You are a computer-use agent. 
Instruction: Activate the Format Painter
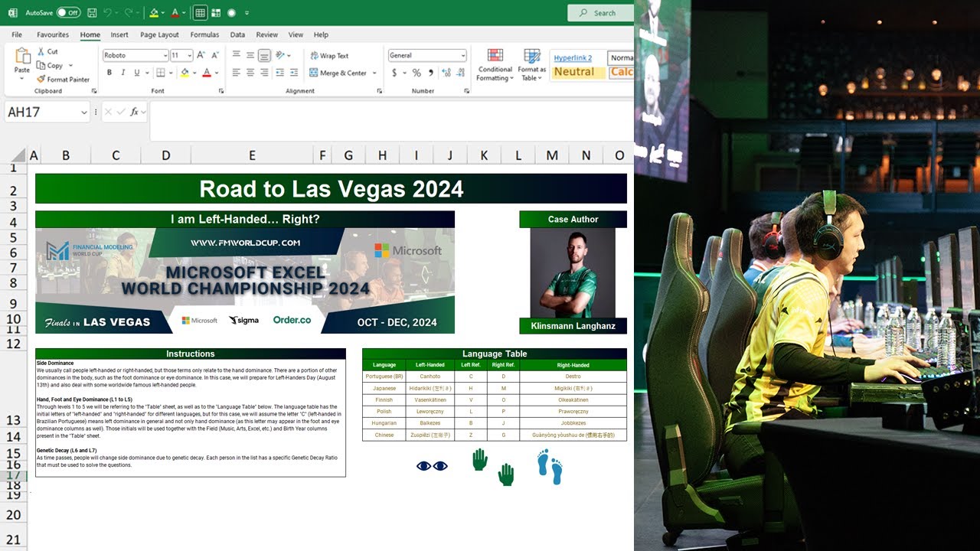(x=63, y=80)
